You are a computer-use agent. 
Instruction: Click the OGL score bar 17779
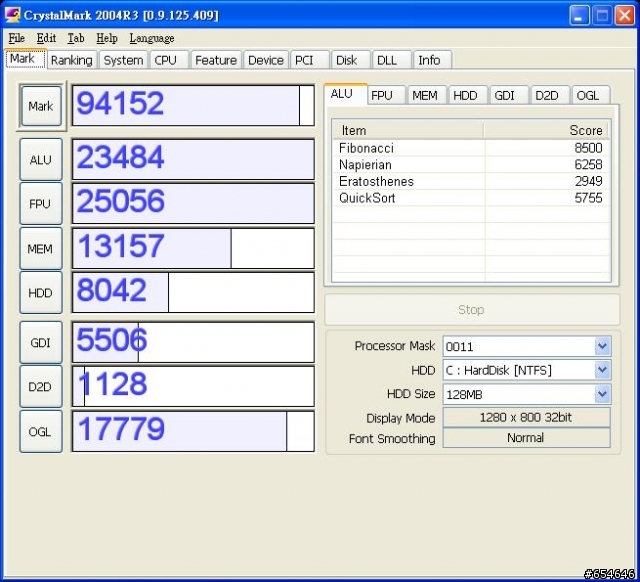point(193,431)
